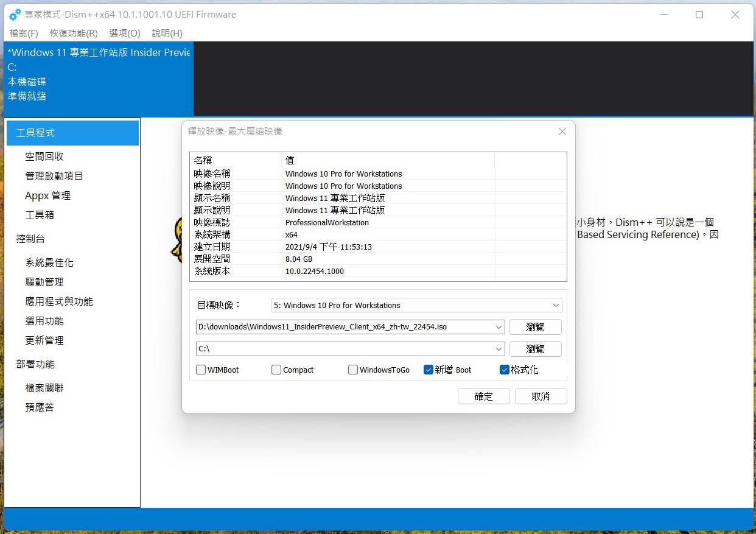Minimize the Dism++ window

click(663, 15)
